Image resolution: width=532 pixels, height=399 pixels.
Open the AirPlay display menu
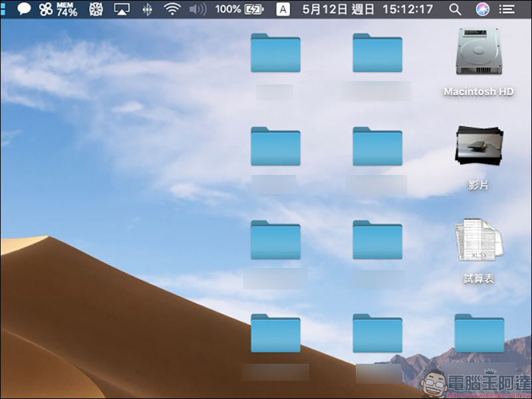click(x=122, y=9)
